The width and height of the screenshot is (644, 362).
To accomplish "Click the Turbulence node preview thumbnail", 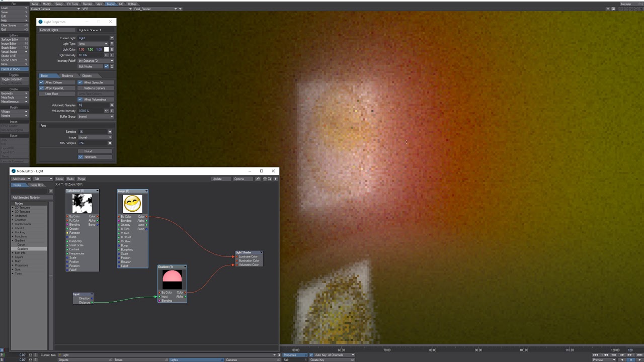I will tap(82, 204).
